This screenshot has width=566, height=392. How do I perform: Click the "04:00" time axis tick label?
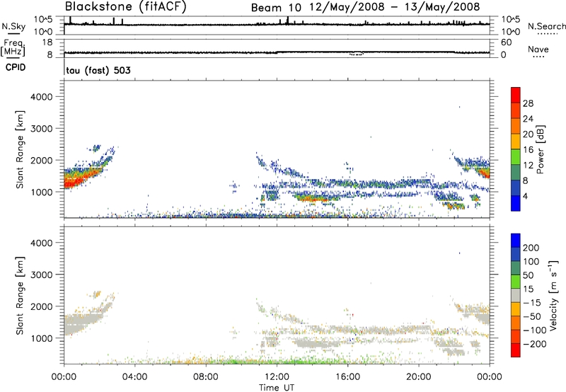(x=134, y=377)
